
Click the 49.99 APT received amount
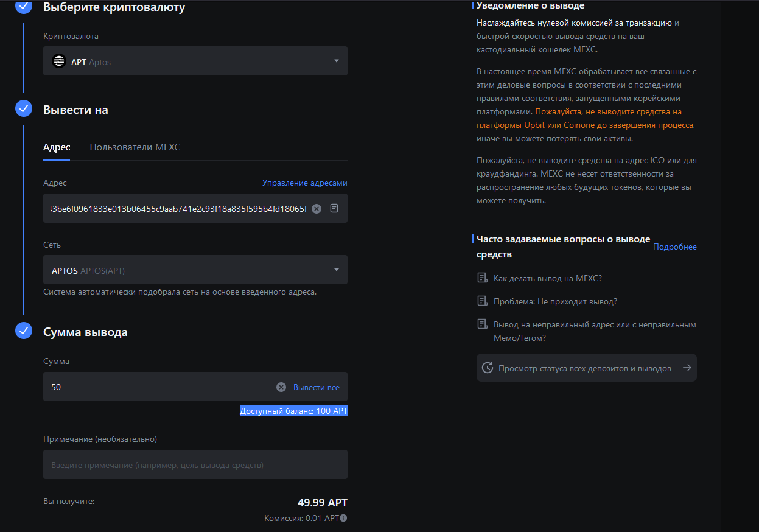(x=323, y=503)
